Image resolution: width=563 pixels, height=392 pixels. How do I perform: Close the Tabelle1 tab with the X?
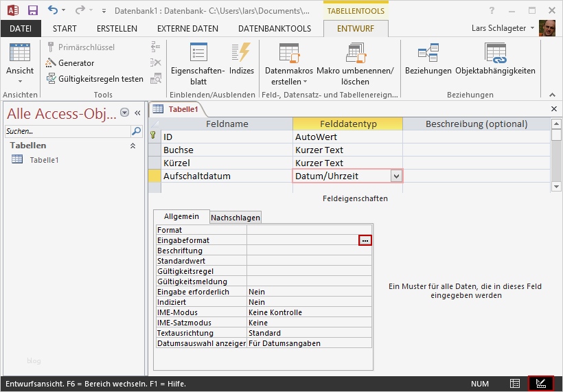[x=554, y=108]
